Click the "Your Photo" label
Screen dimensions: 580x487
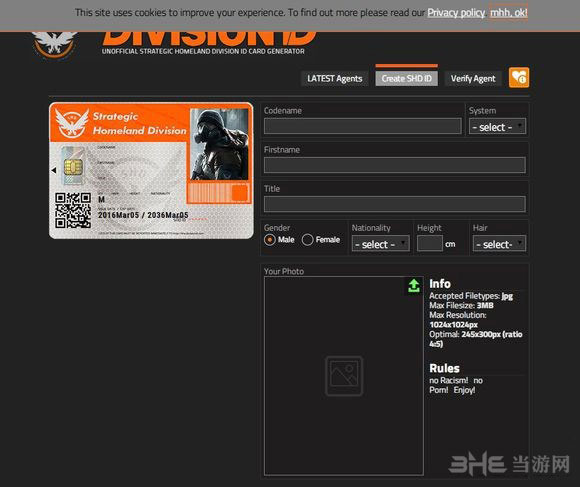[284, 271]
